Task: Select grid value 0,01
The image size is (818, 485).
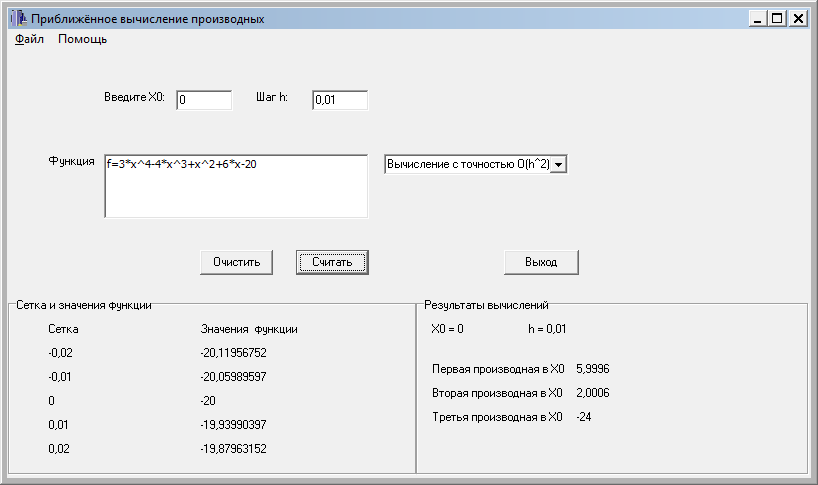Action: [x=58, y=425]
